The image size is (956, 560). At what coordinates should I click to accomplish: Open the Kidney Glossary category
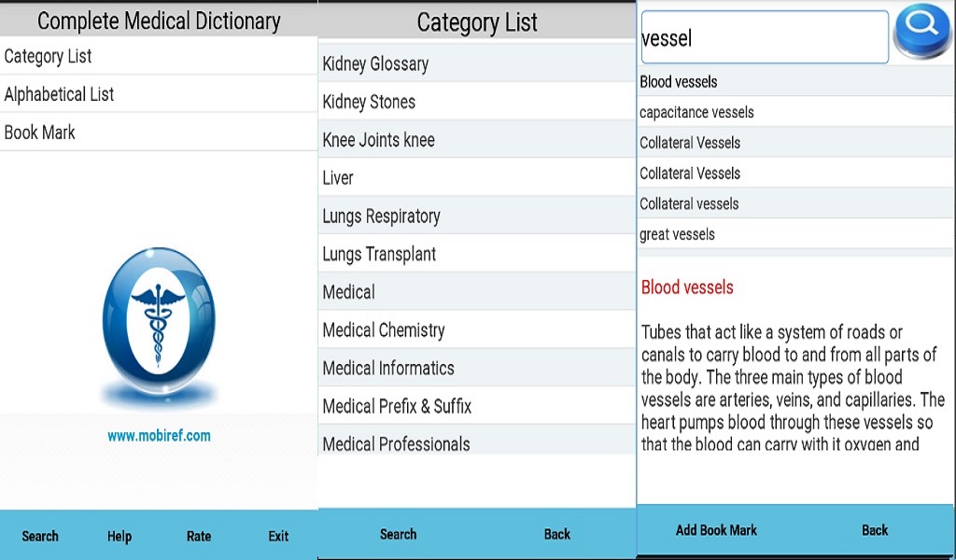[376, 65]
